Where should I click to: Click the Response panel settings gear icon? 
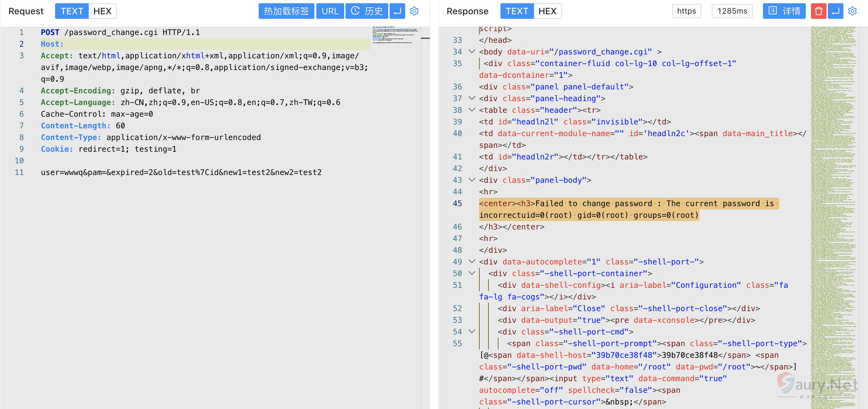(852, 11)
